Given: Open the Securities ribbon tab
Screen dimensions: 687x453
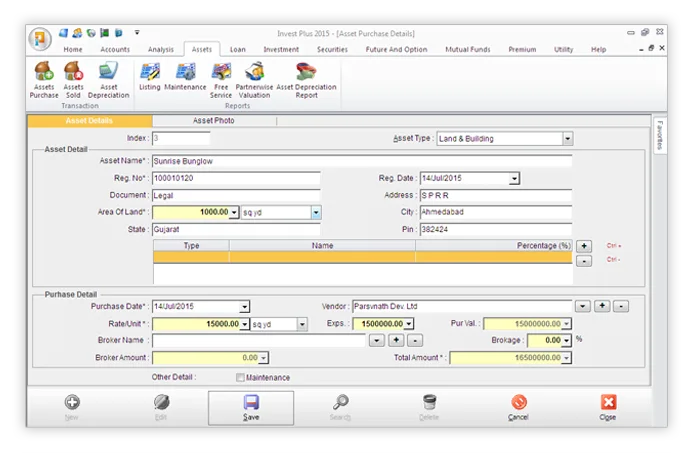Looking at the screenshot, I should tap(333, 50).
